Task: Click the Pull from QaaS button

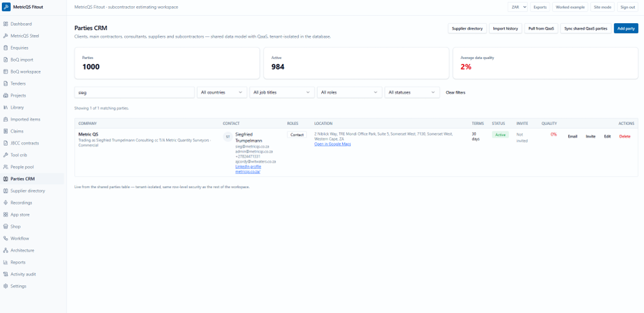Action: pos(541,28)
